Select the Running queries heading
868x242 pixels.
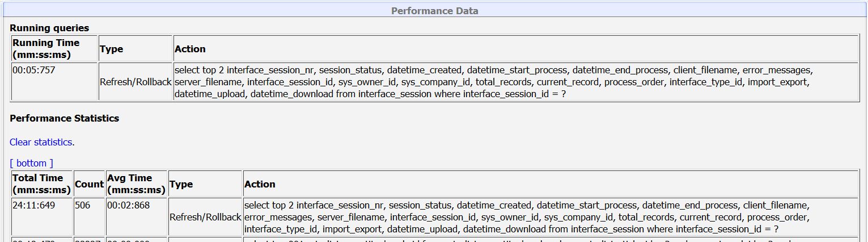coord(49,28)
